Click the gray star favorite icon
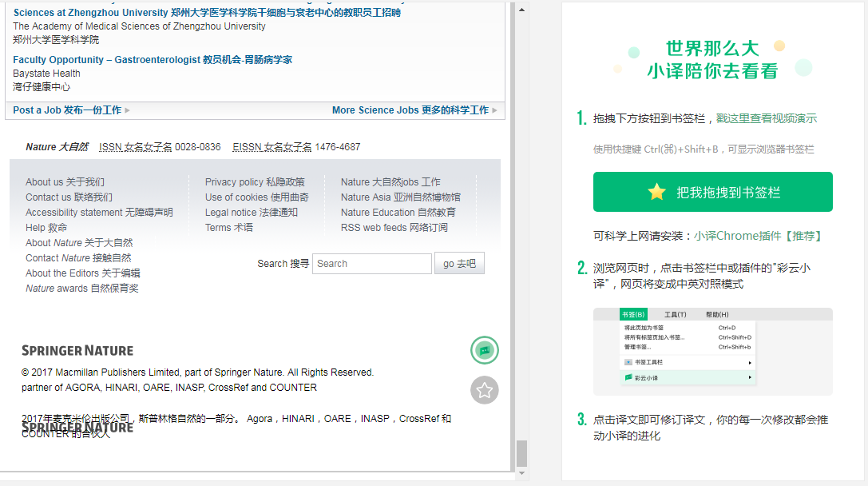The image size is (868, 486). [485, 390]
